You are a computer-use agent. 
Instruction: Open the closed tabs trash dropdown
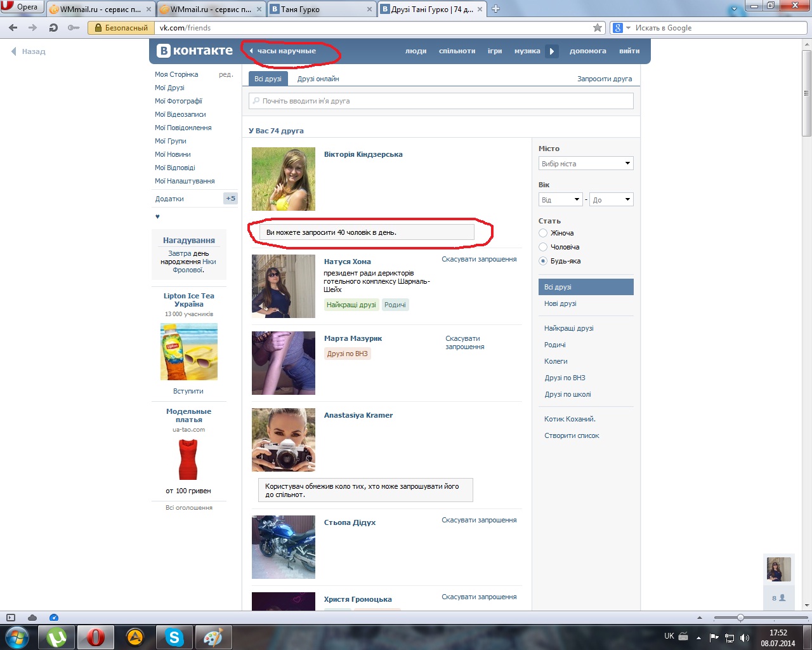(735, 9)
